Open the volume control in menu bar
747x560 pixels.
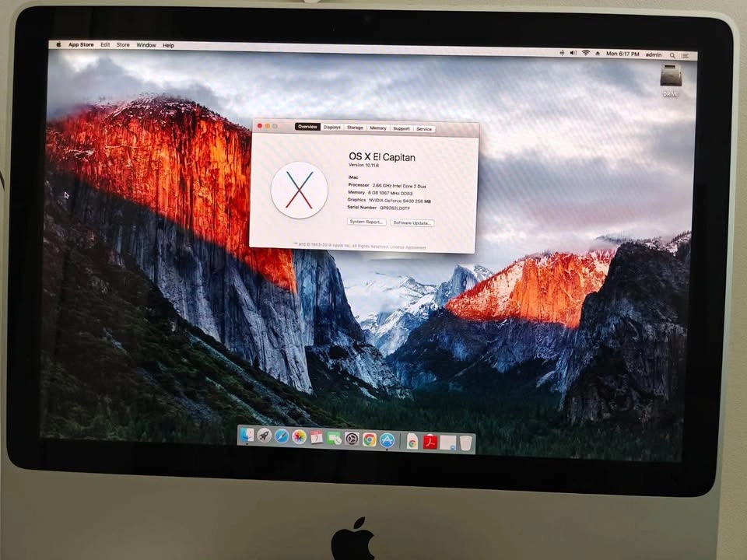tap(573, 53)
